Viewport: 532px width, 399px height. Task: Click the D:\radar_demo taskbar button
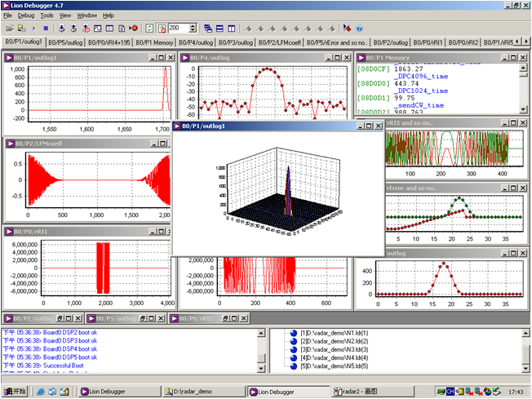203,392
